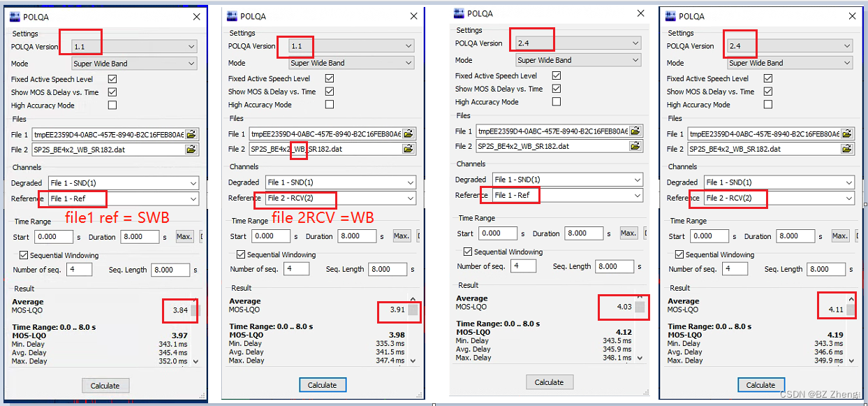The image size is (868, 406).
Task: Click Calculate in the MOS 4.11 window
Action: coord(761,384)
